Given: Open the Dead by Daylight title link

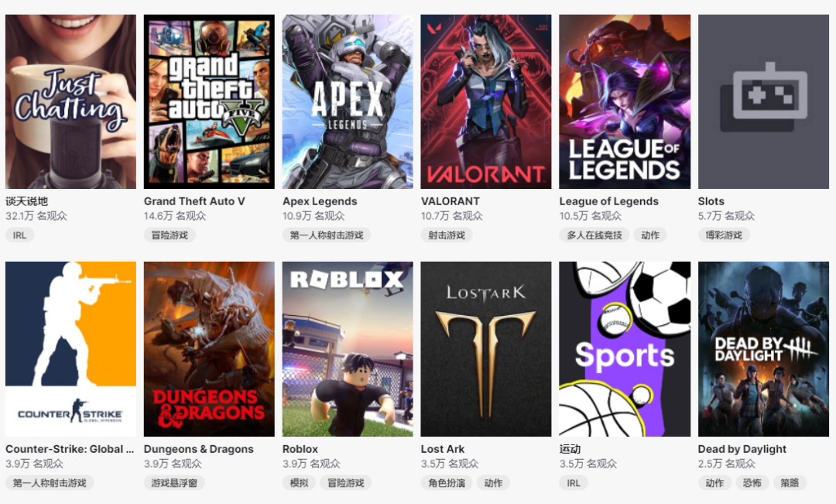Looking at the screenshot, I should 742,449.
